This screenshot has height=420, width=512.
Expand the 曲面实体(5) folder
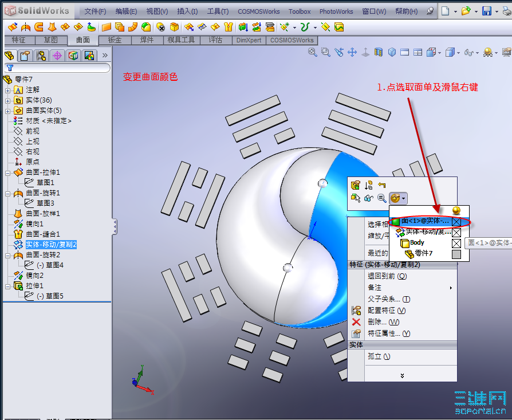7,111
